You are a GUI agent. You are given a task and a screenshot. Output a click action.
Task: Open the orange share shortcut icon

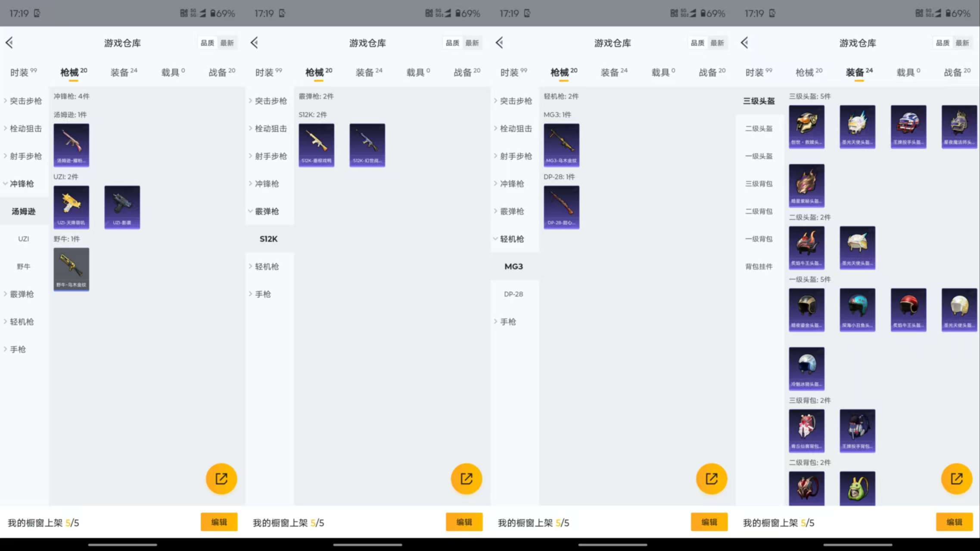pos(221,478)
